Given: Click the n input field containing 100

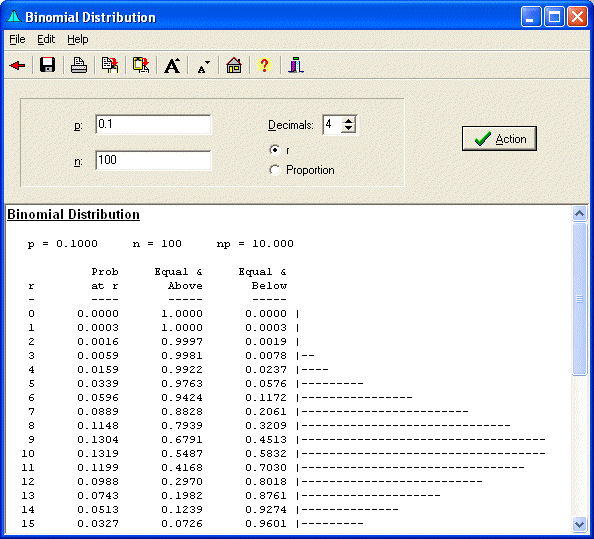Looking at the screenshot, I should [153, 160].
